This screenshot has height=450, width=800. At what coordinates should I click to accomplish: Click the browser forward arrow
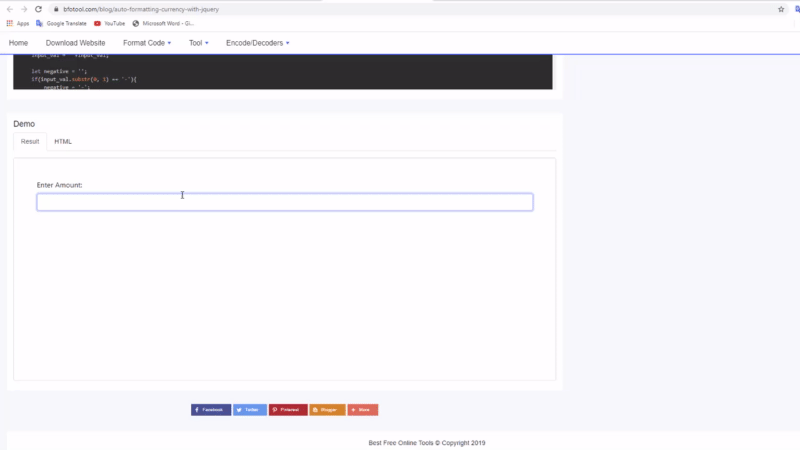tap(24, 9)
